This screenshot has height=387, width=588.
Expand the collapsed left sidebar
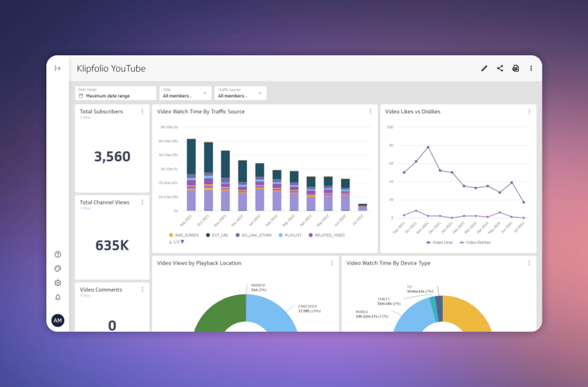(x=57, y=68)
